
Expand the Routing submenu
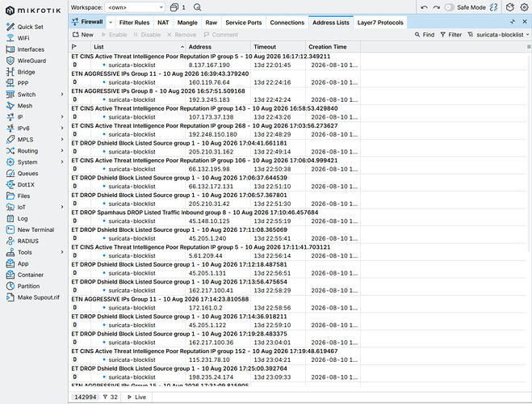point(62,150)
